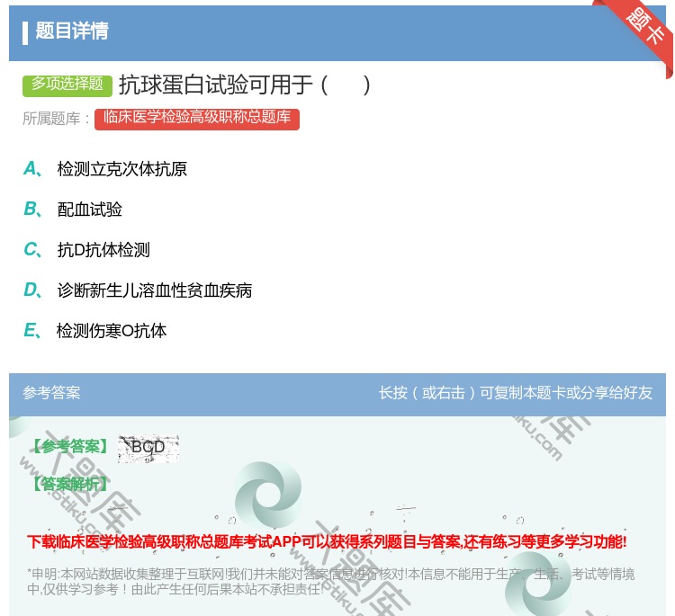Click the 【答案解析】 green label

[71, 484]
